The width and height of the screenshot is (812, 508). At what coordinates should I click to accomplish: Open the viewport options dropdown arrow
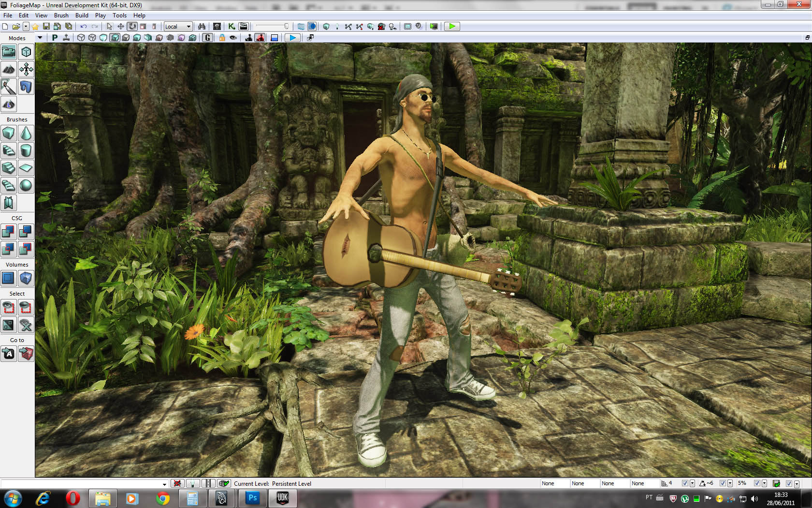coord(40,38)
